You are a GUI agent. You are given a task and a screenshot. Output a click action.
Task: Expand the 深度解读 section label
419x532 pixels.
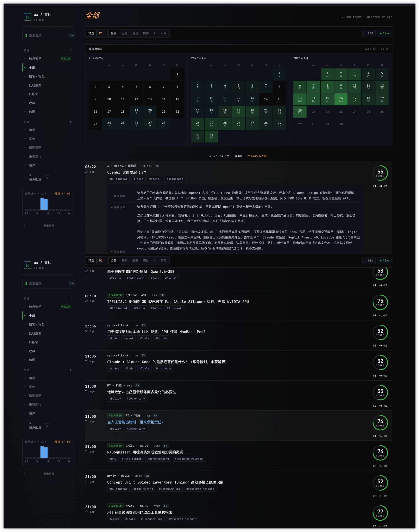[x=119, y=252]
